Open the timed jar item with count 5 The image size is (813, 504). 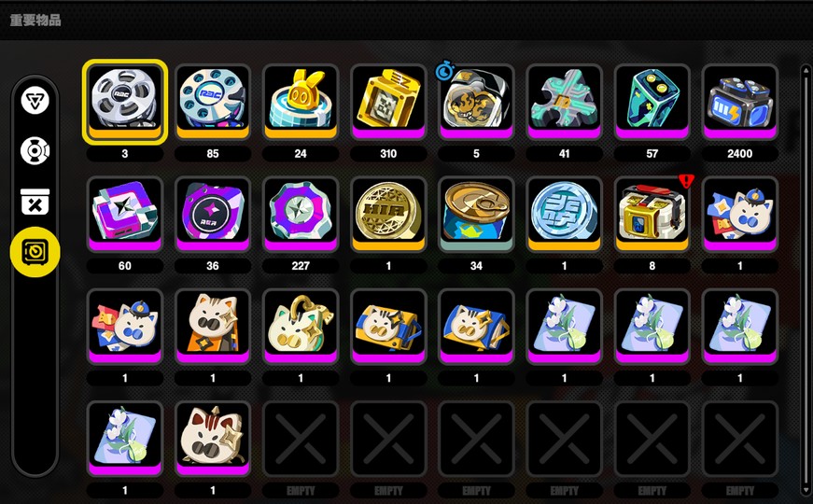coord(476,102)
